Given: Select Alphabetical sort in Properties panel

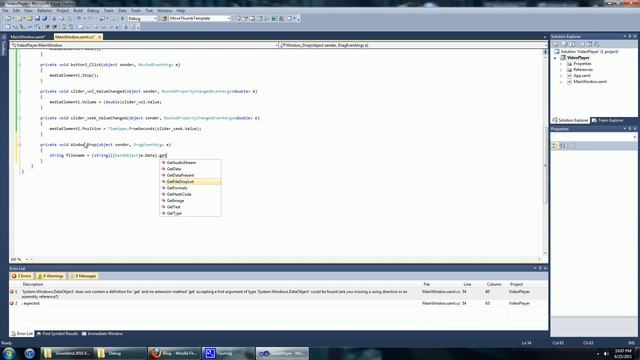Looking at the screenshot, I should 563,146.
